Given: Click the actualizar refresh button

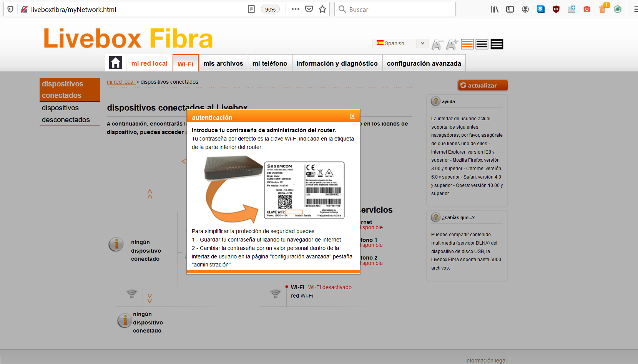Looking at the screenshot, I should click(x=483, y=85).
